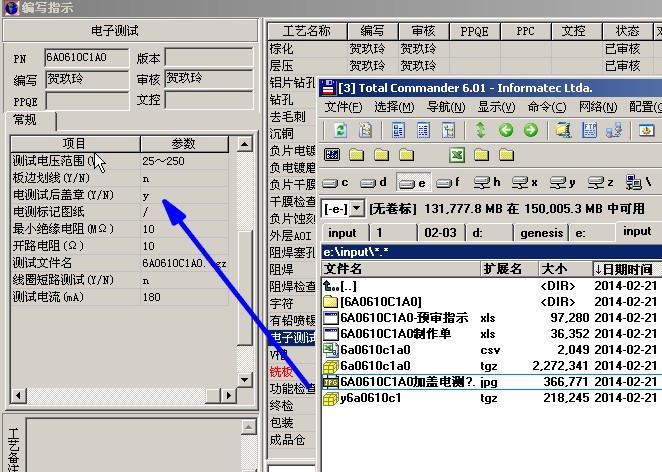The width and height of the screenshot is (662, 472).
Task: Switch to the d: folder tab
Action: point(489,233)
